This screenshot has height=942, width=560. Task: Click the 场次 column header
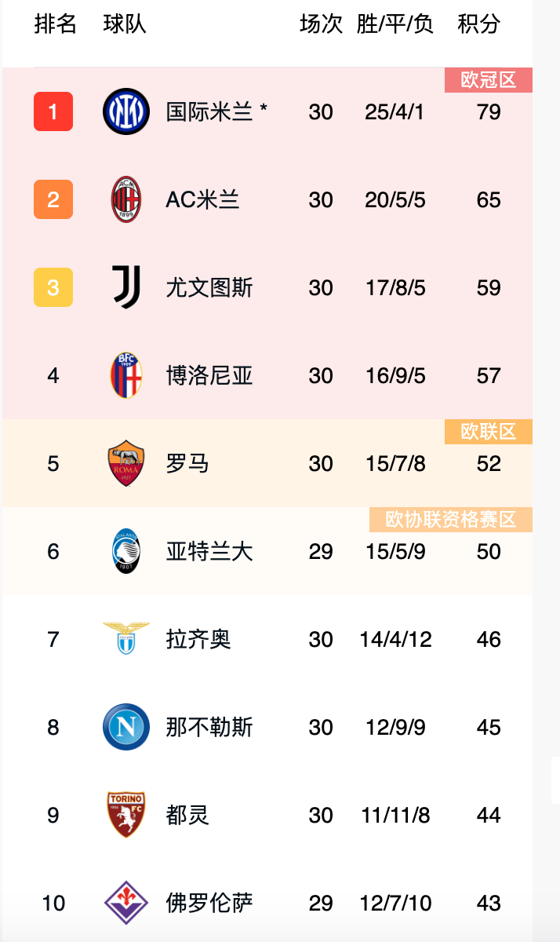(x=318, y=24)
